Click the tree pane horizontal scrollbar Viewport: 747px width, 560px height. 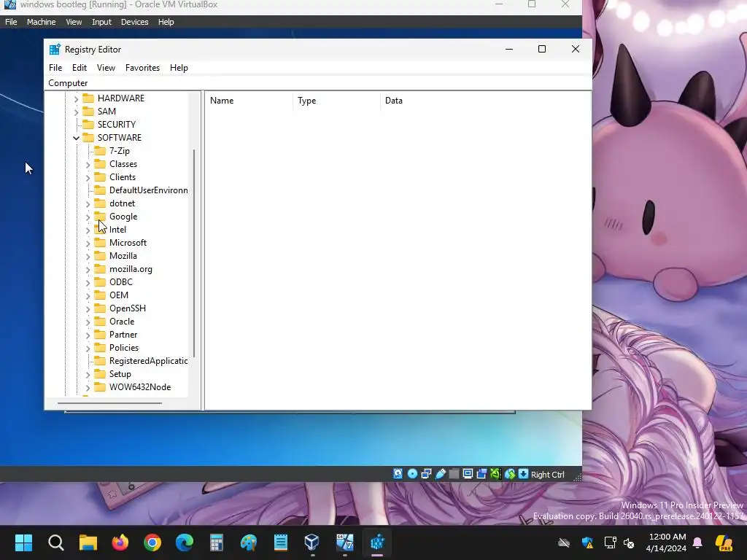point(109,403)
